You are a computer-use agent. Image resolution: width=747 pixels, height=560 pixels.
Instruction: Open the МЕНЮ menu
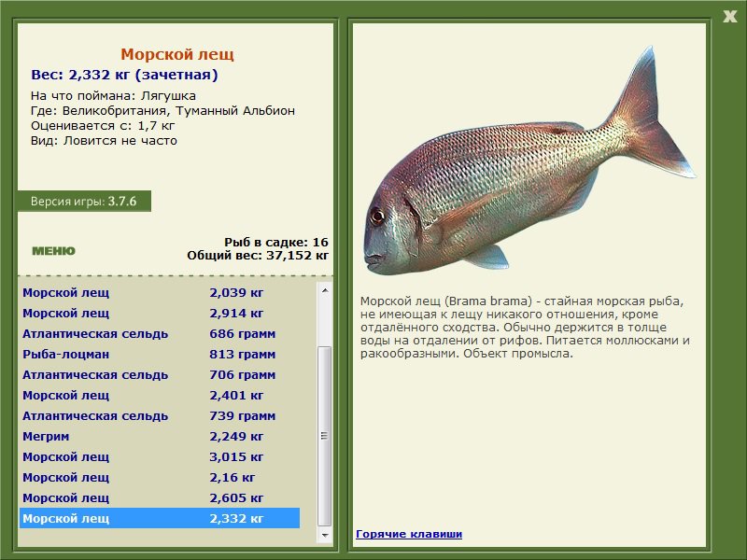tap(53, 250)
